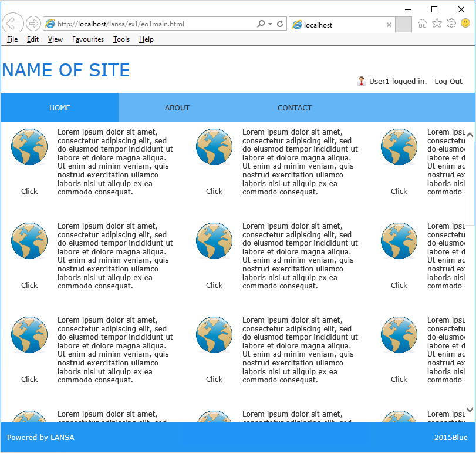Viewport: 476px width, 453px height.
Task: Click the scrollbar up arrow
Action: coord(470,135)
